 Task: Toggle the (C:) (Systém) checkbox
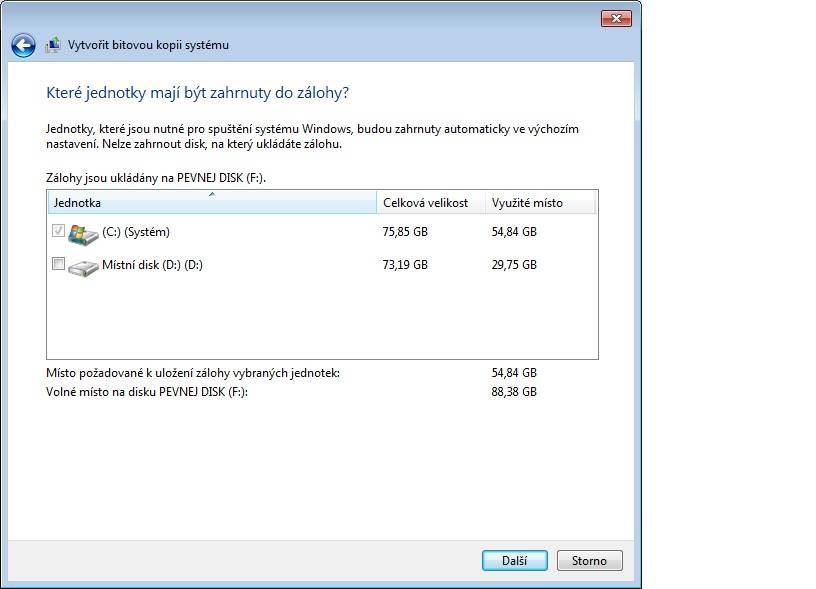(58, 230)
